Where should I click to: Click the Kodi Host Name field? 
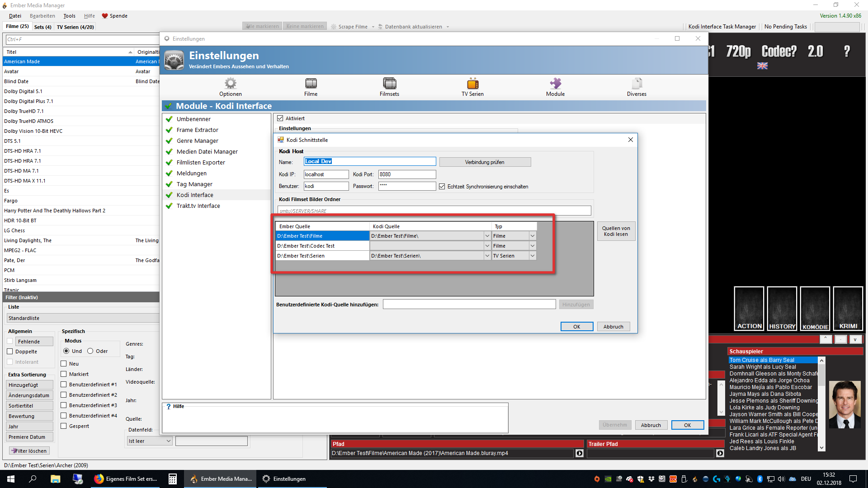pos(369,161)
